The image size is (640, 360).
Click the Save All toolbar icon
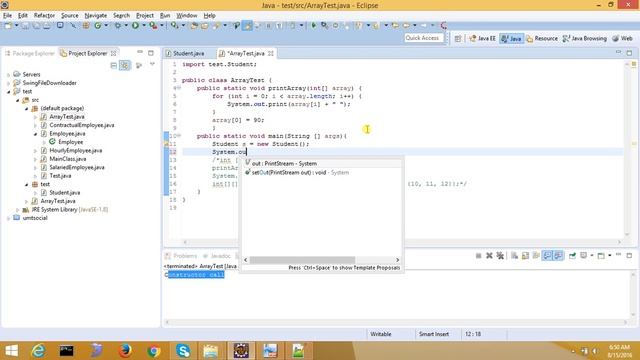(x=36, y=26)
